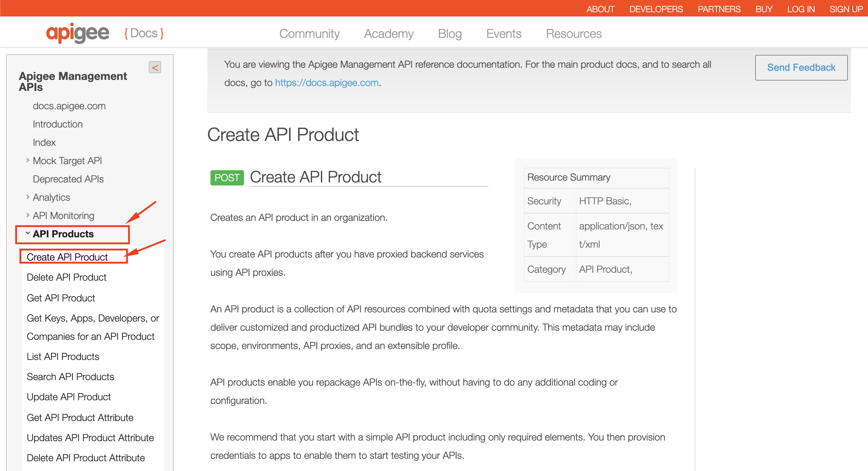This screenshot has width=868, height=471.
Task: Select Update API Product in the sidebar
Action: (x=68, y=397)
